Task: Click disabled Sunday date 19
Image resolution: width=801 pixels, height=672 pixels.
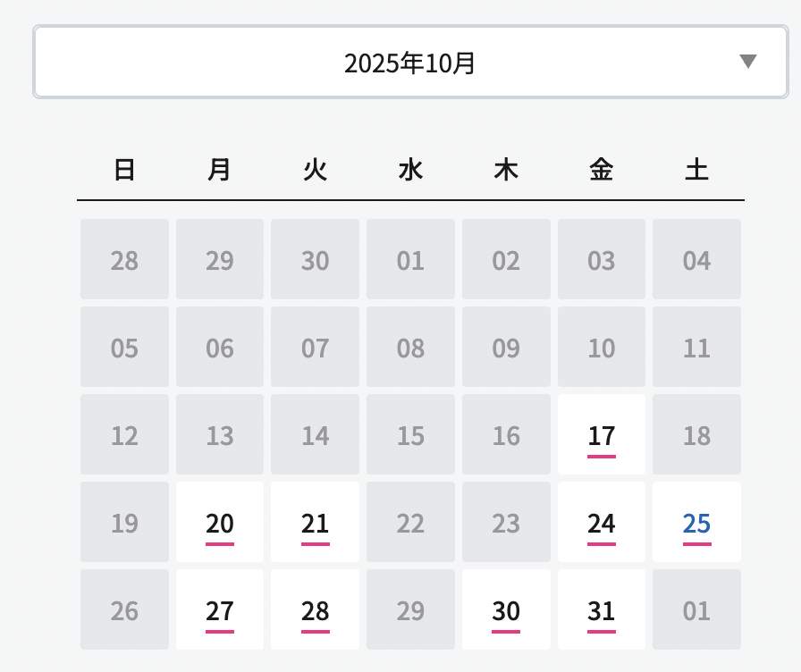Action: tap(124, 523)
